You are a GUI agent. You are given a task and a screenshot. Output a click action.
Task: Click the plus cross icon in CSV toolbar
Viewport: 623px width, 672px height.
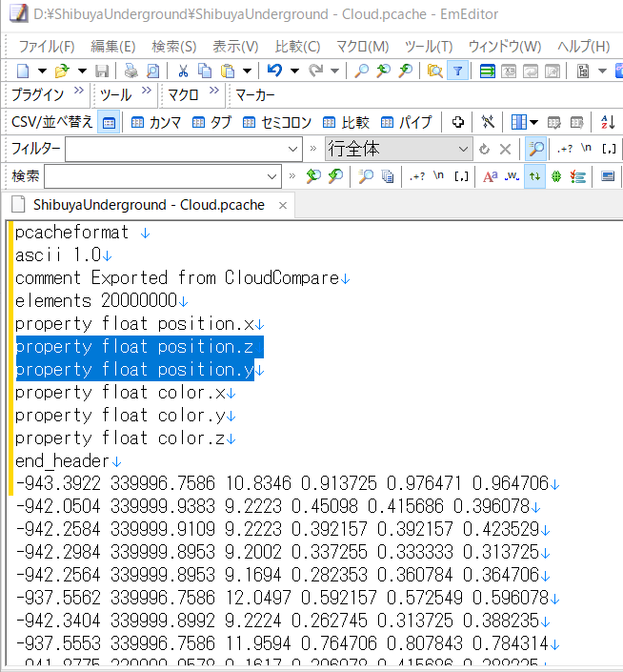point(457,123)
